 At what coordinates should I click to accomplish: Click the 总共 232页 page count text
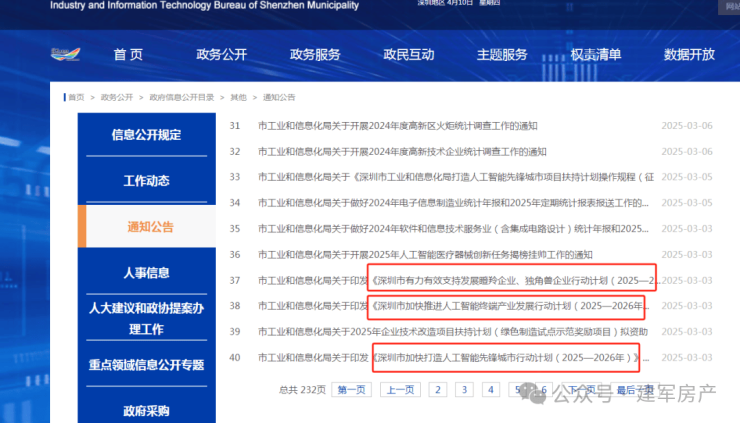303,390
